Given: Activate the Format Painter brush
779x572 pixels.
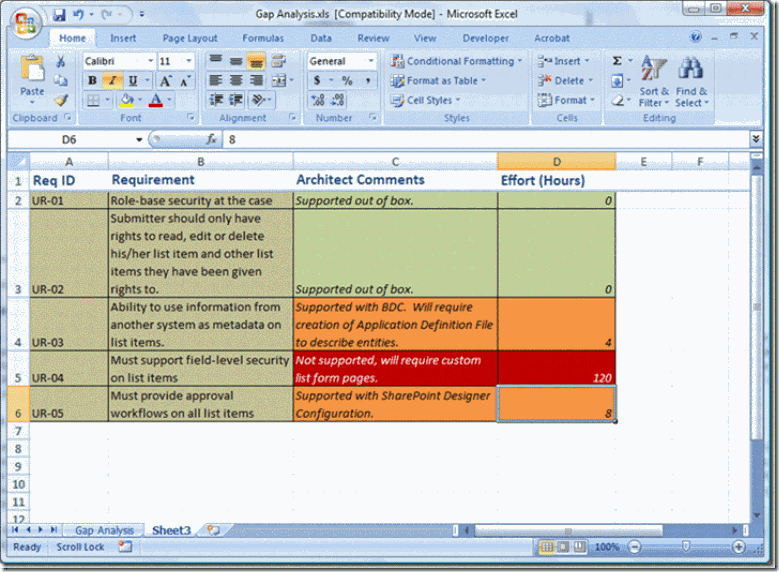Looking at the screenshot, I should pyautogui.click(x=61, y=100).
